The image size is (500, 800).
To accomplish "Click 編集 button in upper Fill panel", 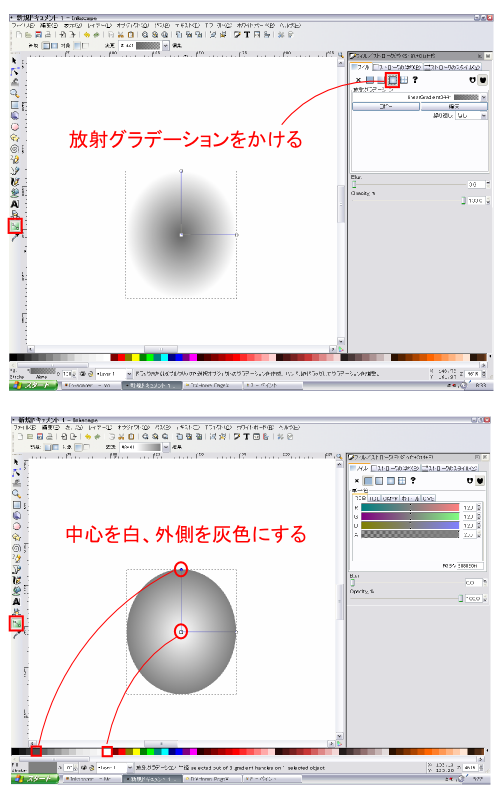I will coord(454,106).
